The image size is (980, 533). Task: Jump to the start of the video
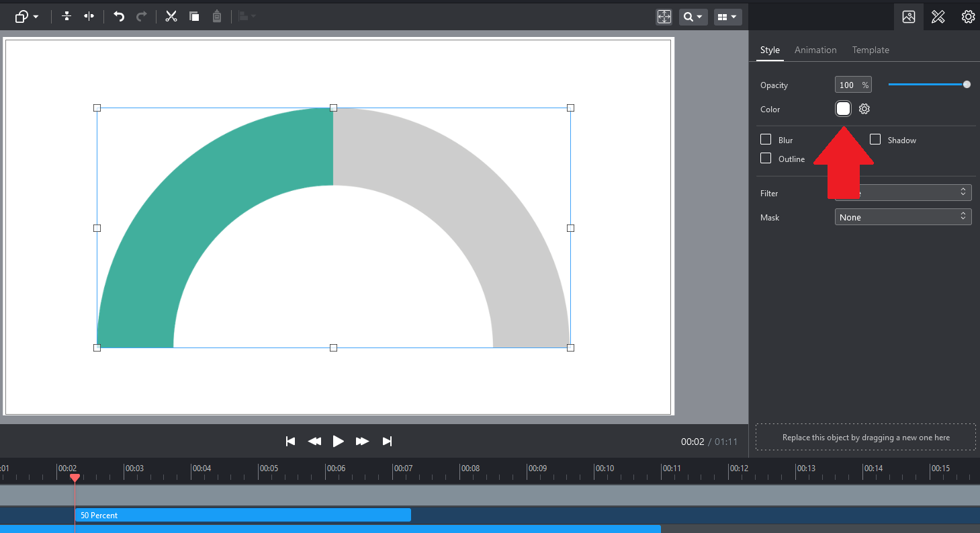point(290,441)
